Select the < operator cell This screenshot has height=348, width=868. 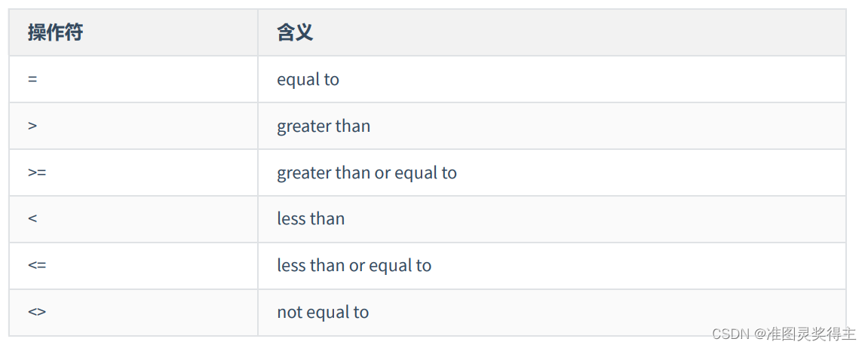(133, 218)
